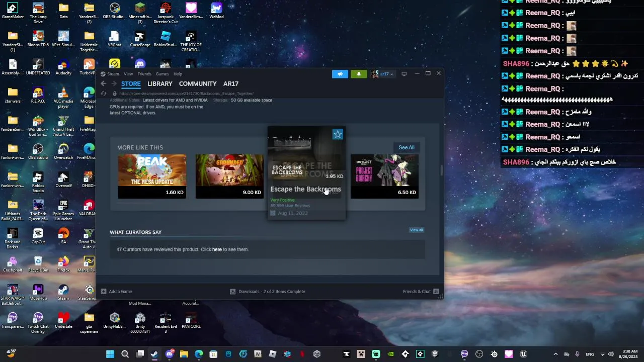Open the Help menu in Steam
Viewport: 644px width, 362px height.
click(x=178, y=74)
